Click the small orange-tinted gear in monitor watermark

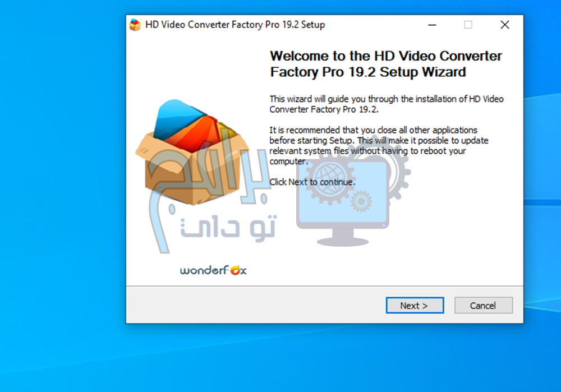361,201
